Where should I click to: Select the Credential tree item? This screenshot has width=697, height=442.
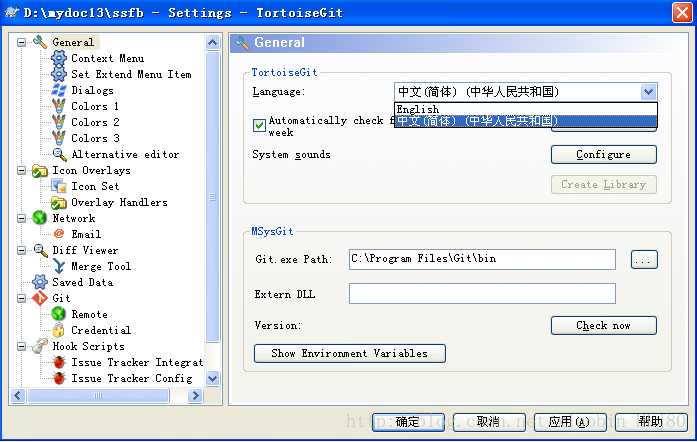[101, 330]
